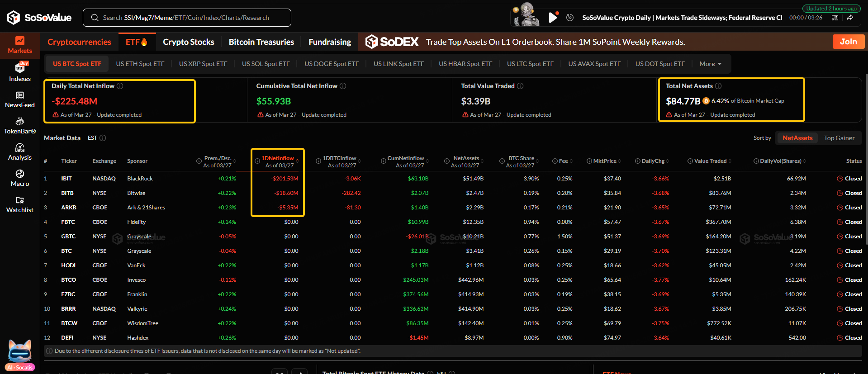
Task: Play the SoSoValue Crypto Daily podcast
Action: (x=552, y=18)
